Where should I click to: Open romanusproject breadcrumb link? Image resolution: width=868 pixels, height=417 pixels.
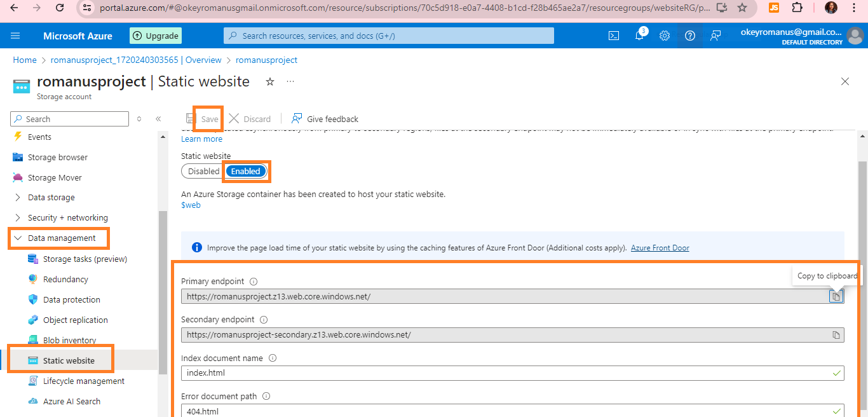coord(266,60)
